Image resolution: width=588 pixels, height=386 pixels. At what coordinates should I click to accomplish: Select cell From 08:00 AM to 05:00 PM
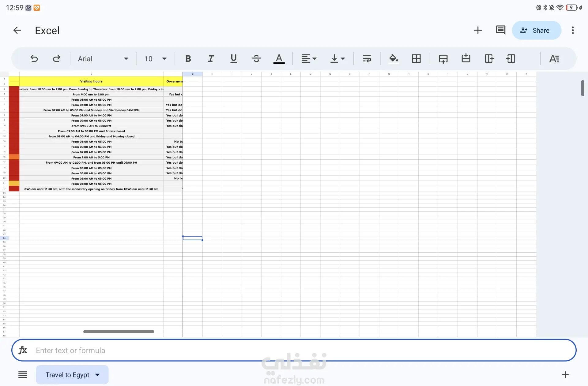click(91, 142)
